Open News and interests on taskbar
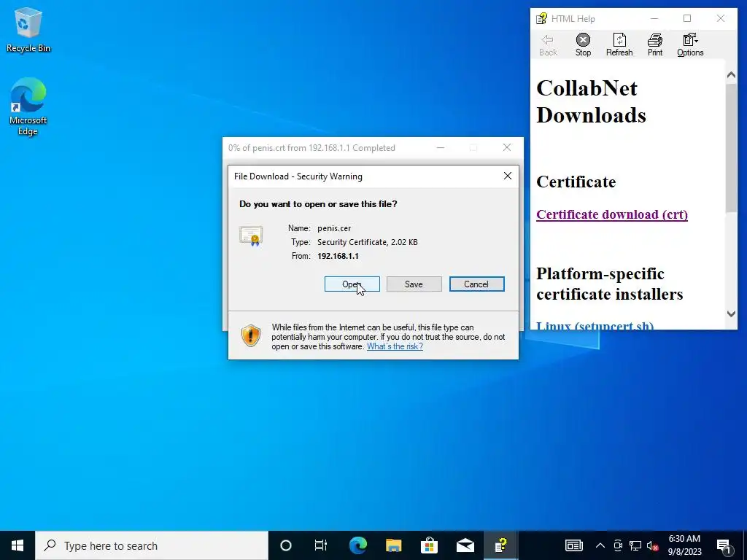The image size is (747, 560). (x=574, y=545)
